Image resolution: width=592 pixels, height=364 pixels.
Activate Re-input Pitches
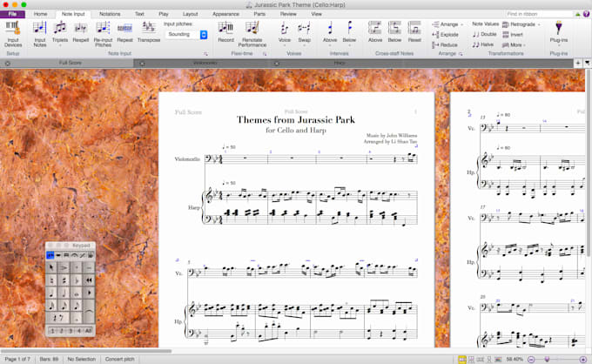pos(103,34)
